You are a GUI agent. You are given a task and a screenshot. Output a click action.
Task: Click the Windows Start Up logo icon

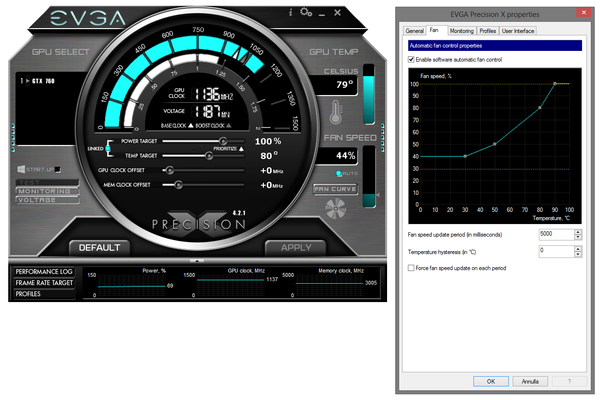[21, 169]
